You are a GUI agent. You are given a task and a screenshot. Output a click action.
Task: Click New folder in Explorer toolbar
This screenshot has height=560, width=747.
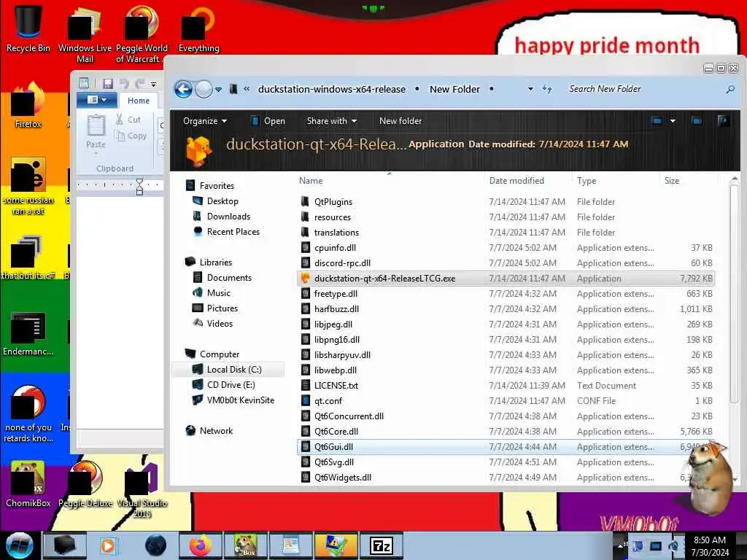point(400,121)
